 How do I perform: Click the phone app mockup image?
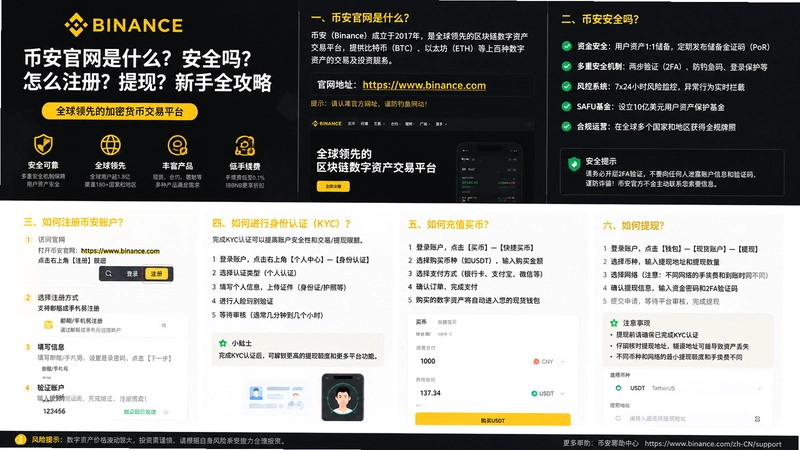489,171
